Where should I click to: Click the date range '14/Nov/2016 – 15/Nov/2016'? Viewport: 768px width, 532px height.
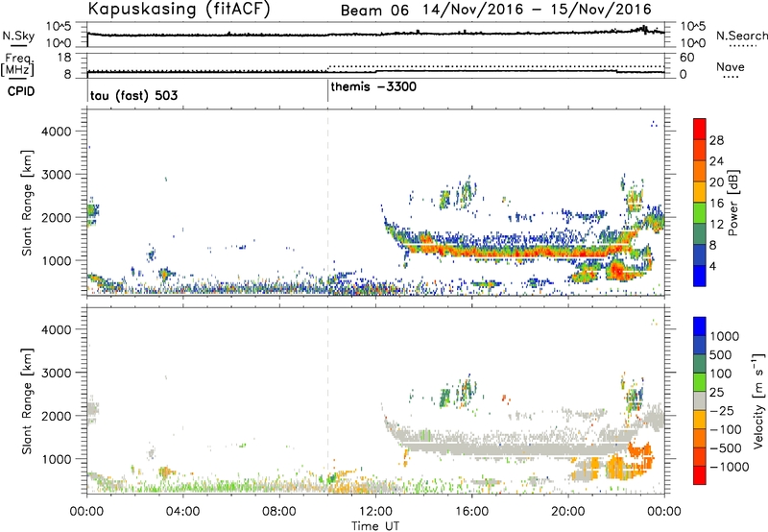538,9
